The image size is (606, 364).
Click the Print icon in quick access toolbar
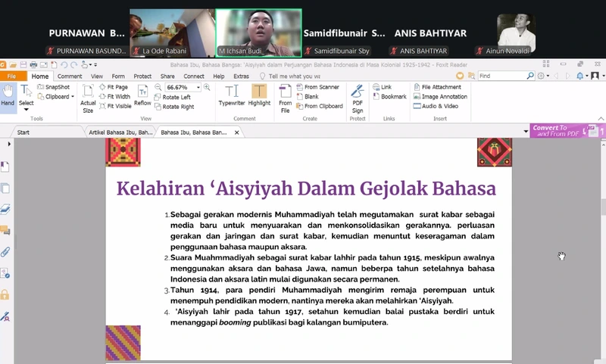[33, 64]
